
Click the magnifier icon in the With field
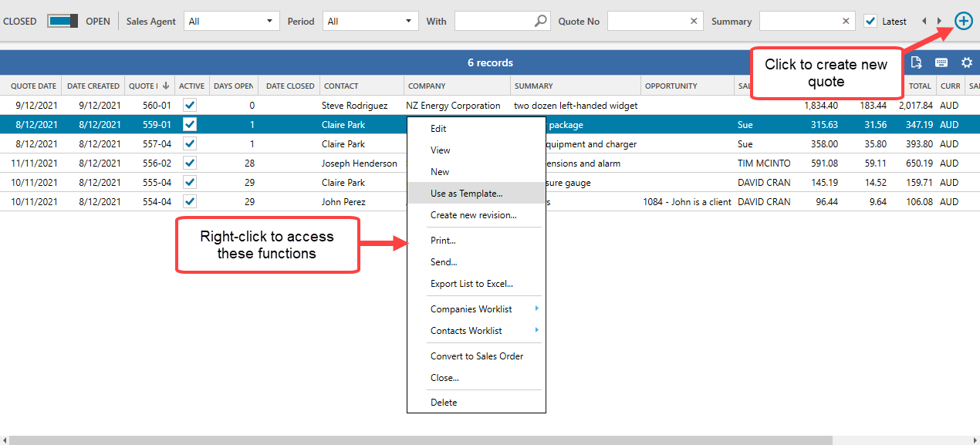click(540, 21)
